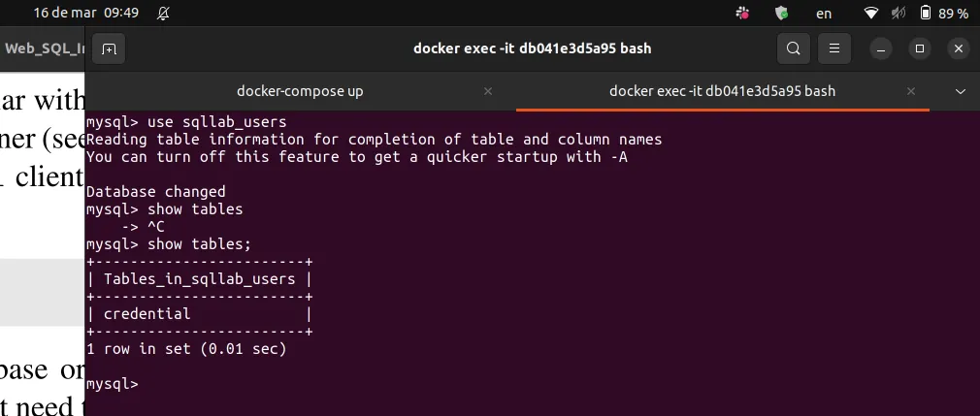Open the terminal hamburger menu
The width and height of the screenshot is (980, 416).
point(833,48)
